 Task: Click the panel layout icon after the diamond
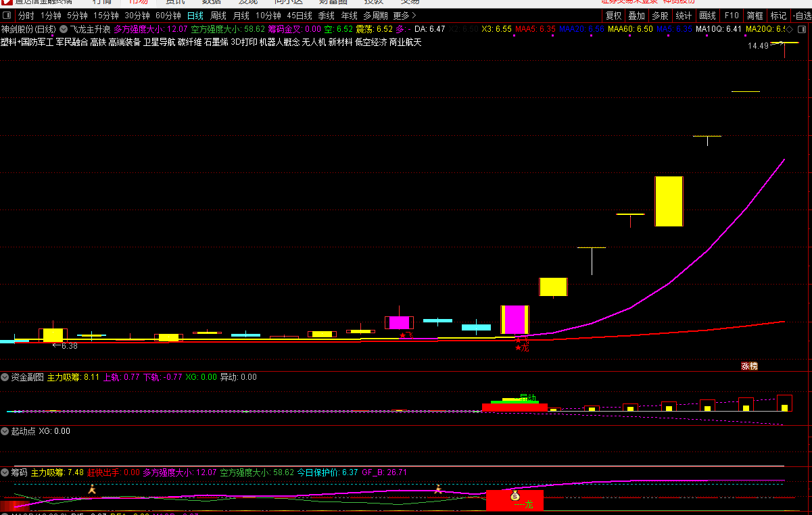803,29
